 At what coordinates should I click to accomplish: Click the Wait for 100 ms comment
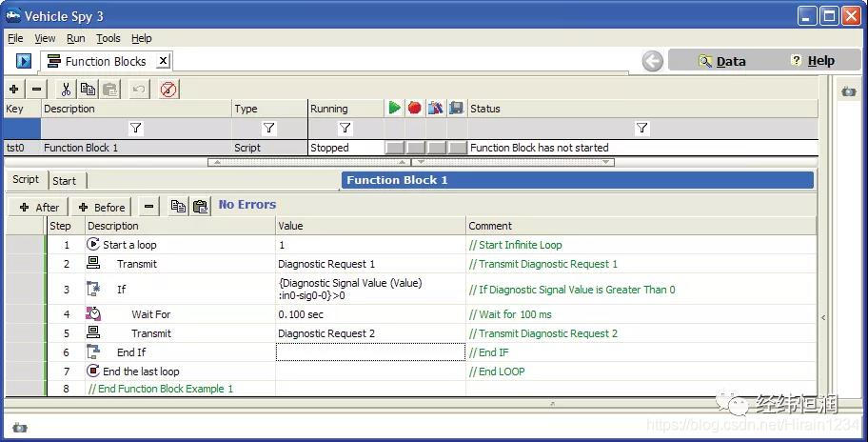(510, 314)
